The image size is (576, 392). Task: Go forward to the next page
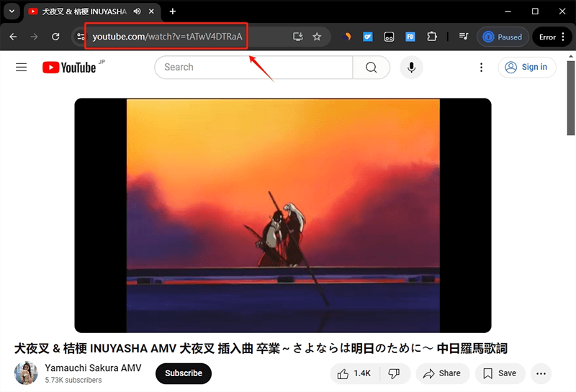click(x=34, y=37)
